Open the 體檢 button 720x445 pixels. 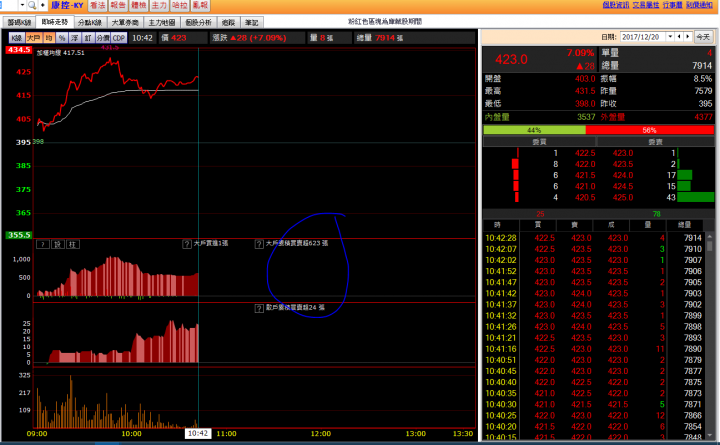point(139,5)
